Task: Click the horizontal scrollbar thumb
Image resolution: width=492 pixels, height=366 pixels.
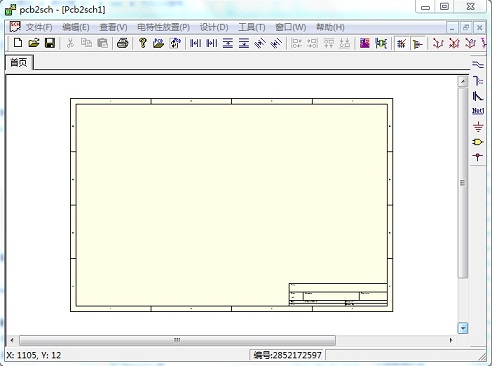Action: (x=177, y=340)
